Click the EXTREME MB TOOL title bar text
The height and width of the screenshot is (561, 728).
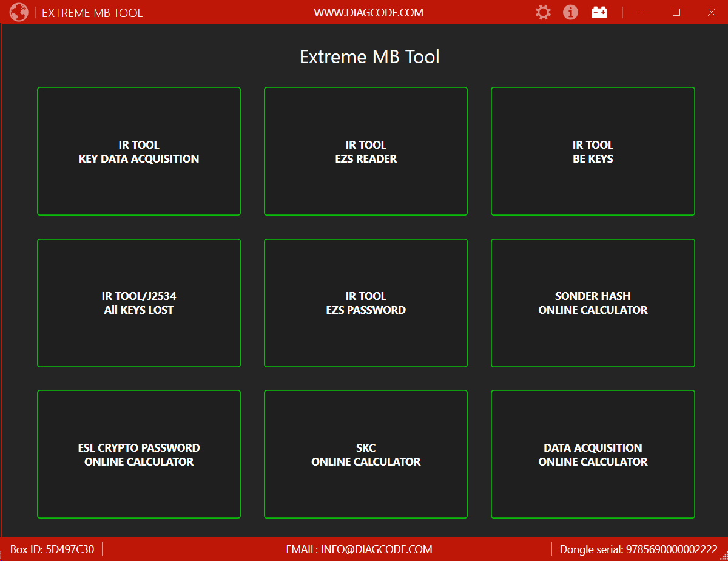click(92, 13)
